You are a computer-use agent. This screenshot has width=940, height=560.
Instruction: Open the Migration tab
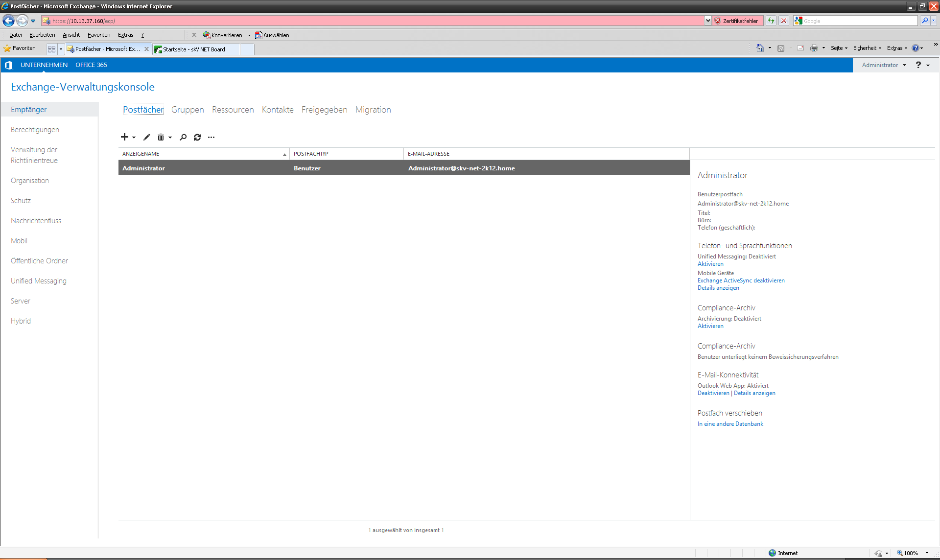tap(373, 110)
